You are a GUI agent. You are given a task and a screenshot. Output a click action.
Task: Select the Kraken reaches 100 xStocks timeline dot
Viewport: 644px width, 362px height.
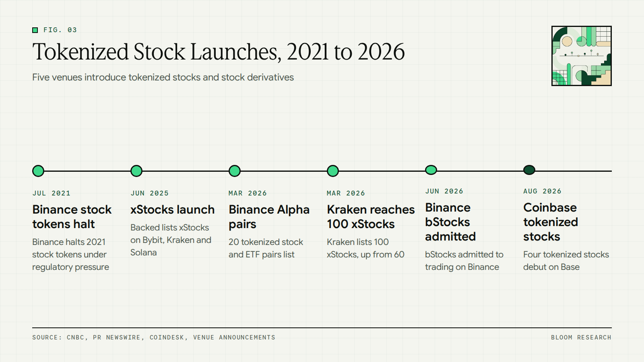pos(333,171)
